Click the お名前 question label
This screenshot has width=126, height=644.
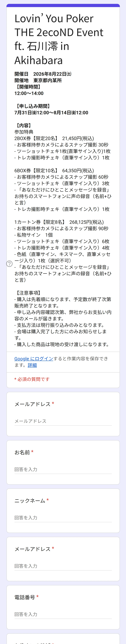[22, 453]
